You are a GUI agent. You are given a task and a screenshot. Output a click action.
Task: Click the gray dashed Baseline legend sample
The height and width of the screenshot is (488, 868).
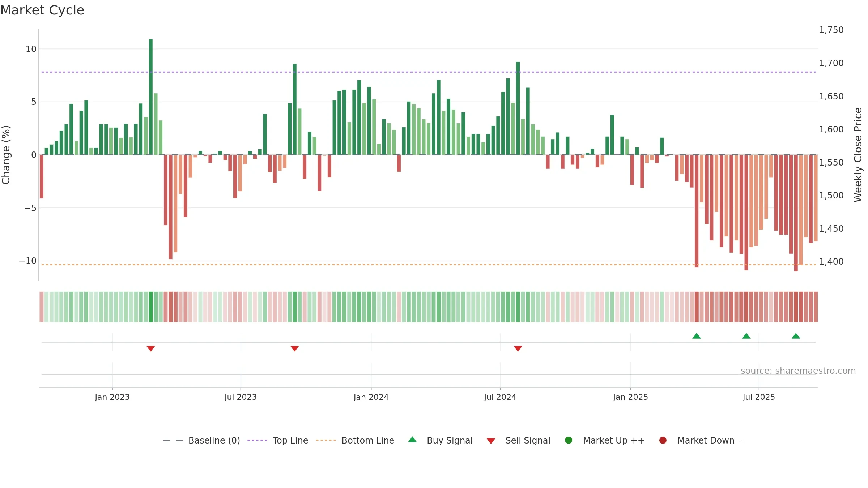tap(173, 440)
